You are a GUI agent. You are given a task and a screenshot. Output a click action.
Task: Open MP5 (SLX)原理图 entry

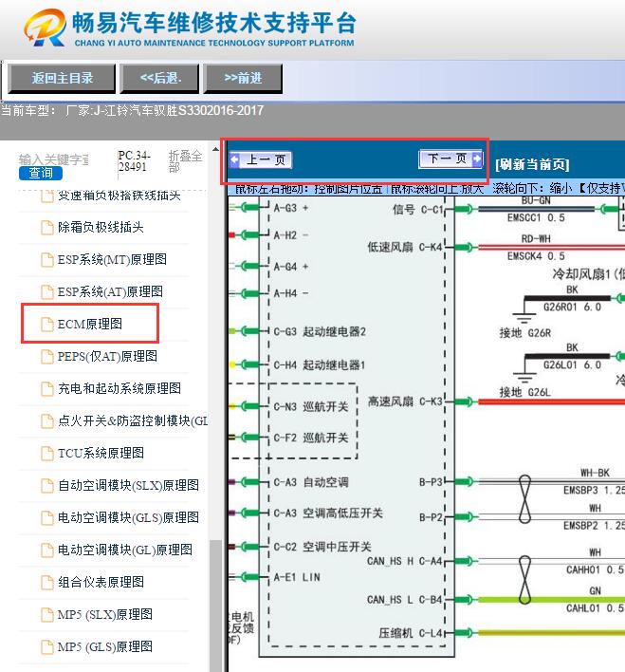[x=105, y=614]
